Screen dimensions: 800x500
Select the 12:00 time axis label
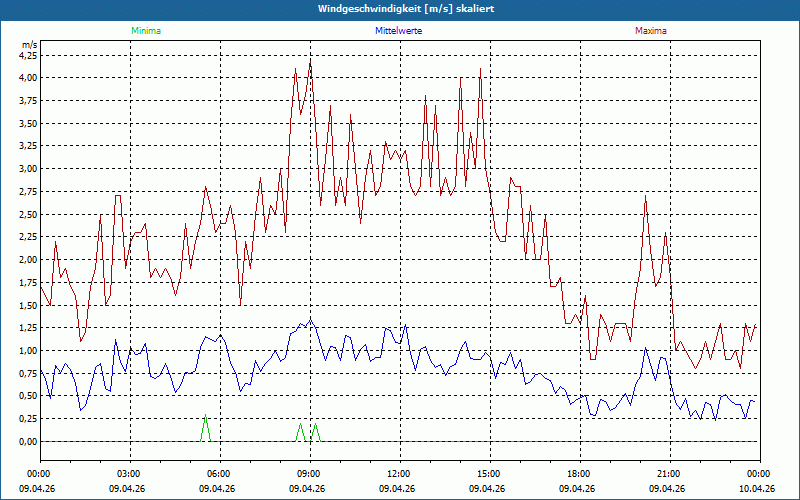click(x=398, y=473)
